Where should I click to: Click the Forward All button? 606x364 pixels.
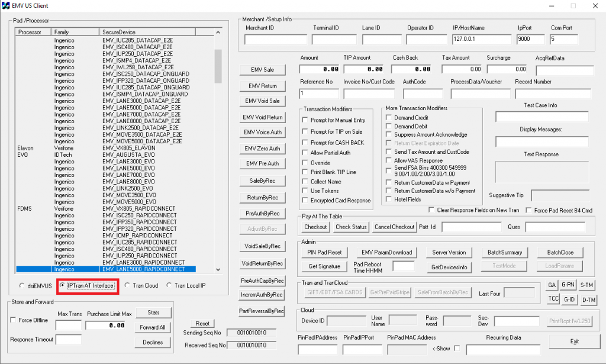pos(152,327)
